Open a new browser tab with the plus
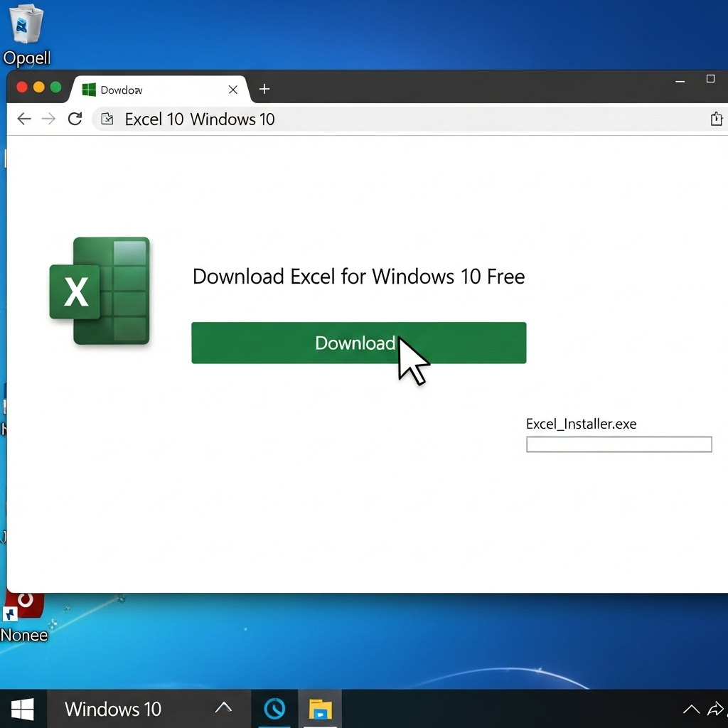Viewport: 728px width, 728px height. click(264, 89)
